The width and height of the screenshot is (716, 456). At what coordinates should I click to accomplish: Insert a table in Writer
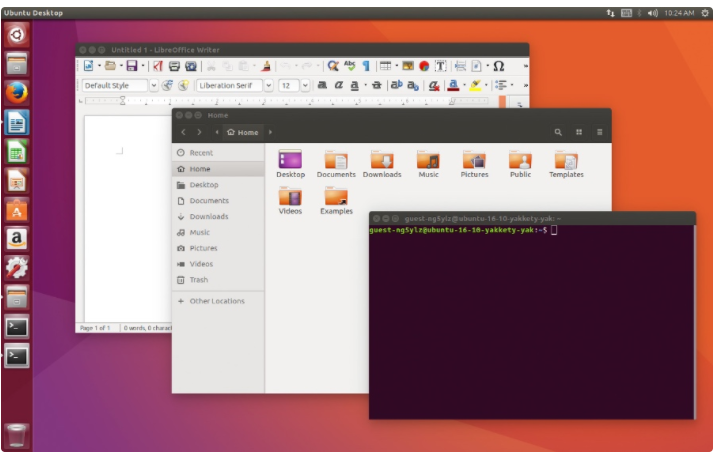point(385,66)
